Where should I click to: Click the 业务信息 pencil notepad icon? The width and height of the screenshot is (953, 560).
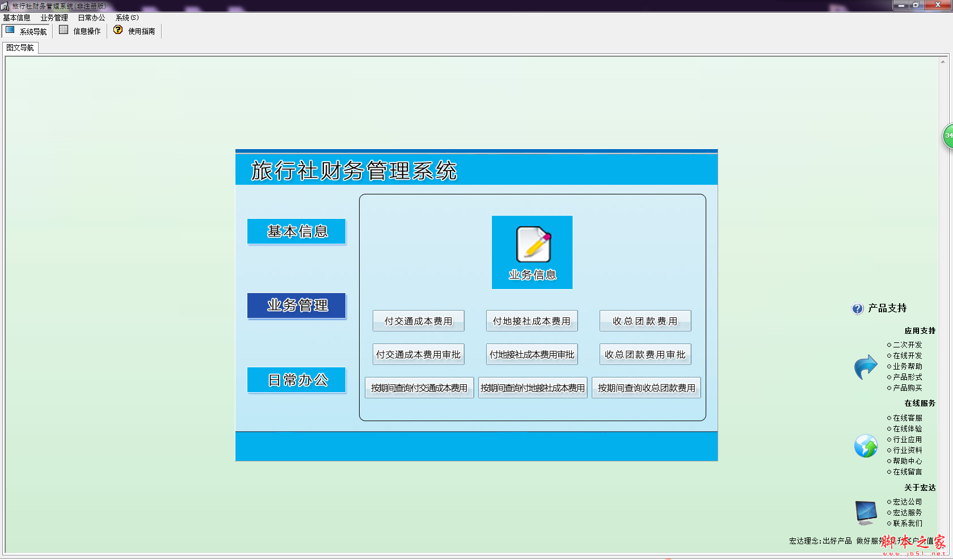[533, 245]
